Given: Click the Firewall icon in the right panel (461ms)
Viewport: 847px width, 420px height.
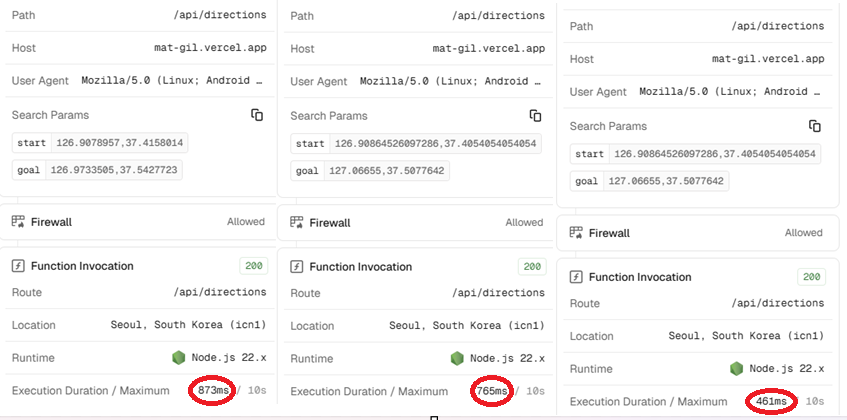Looking at the screenshot, I should (576, 233).
